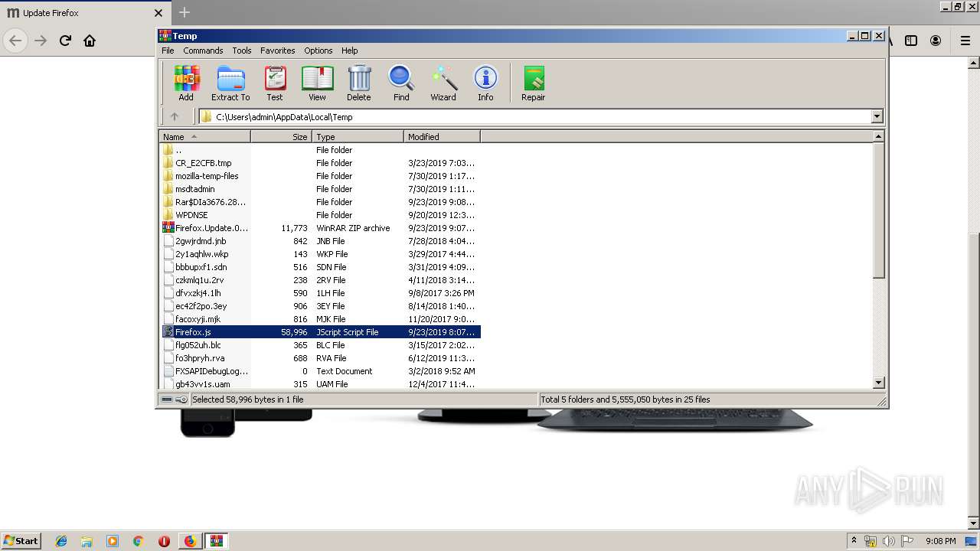
Task: Sort the list by Modified column
Action: 442,137
